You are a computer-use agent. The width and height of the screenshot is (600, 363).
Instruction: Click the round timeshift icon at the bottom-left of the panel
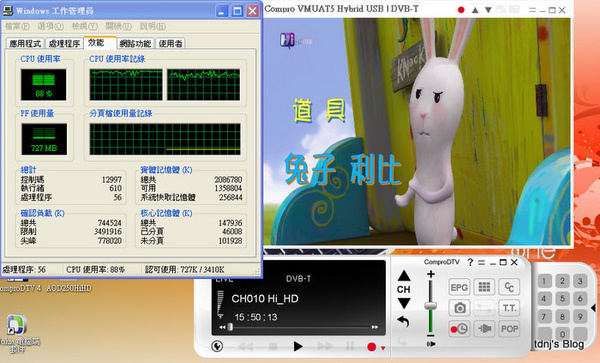click(x=217, y=346)
